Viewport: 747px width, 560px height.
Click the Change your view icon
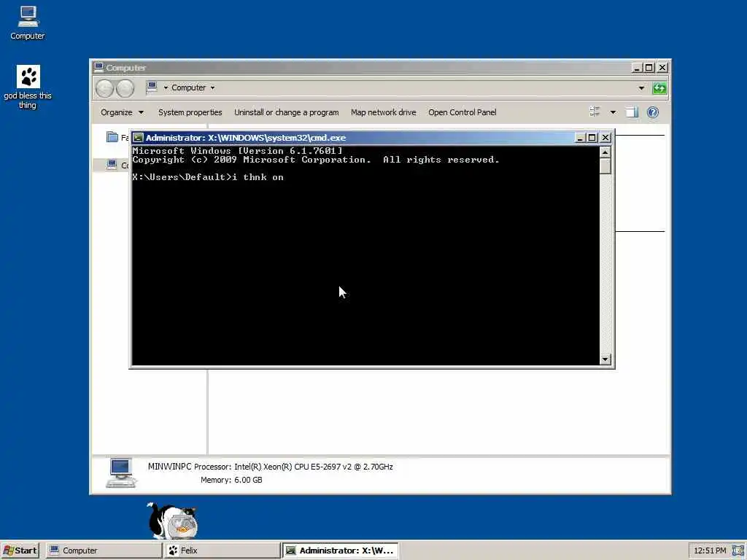[595, 112]
